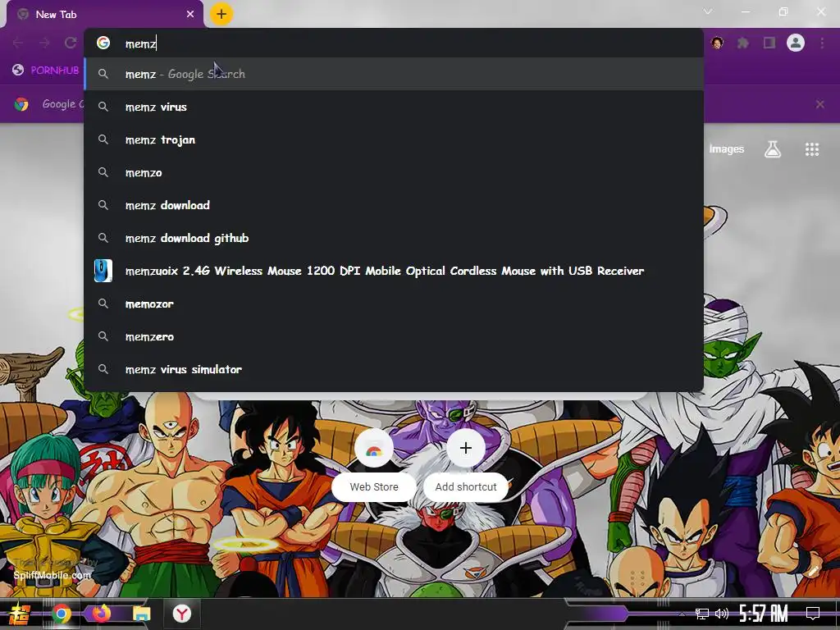Click the forward navigation arrow
The height and width of the screenshot is (630, 840).
coord(44,43)
